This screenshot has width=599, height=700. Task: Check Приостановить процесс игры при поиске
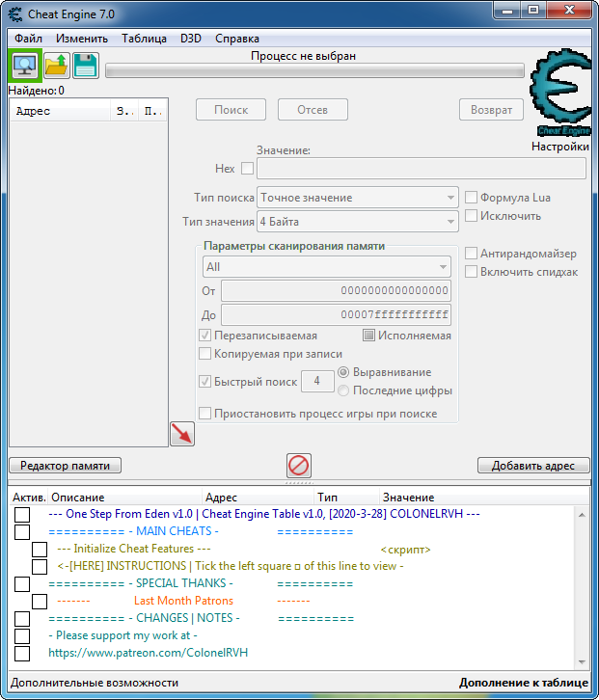204,414
